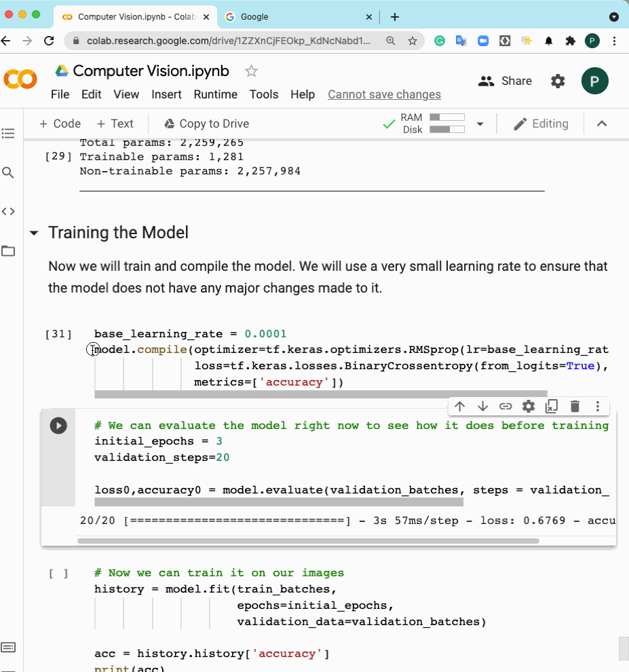Click the compile cell horizontal scrollbar

click(x=320, y=394)
